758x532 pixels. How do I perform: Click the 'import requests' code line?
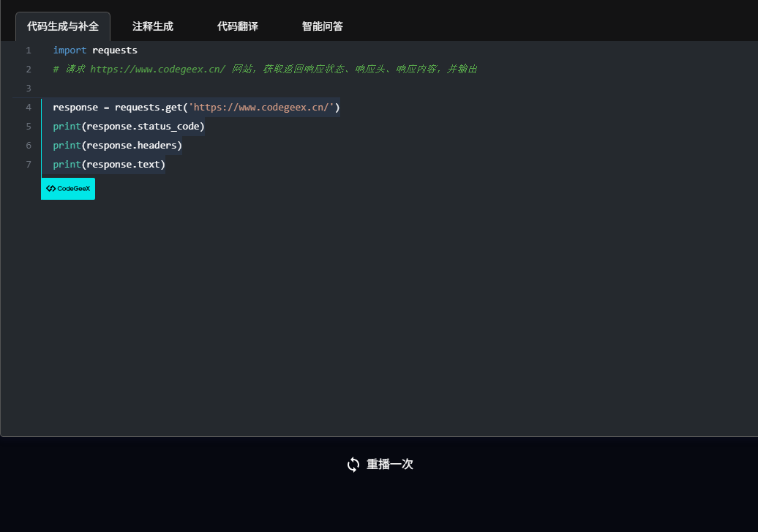coord(95,50)
